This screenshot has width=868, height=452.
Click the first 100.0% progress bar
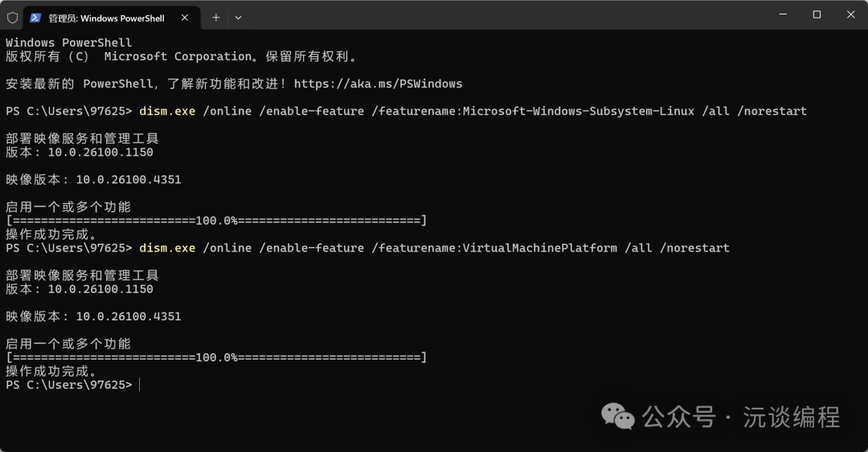[216, 221]
